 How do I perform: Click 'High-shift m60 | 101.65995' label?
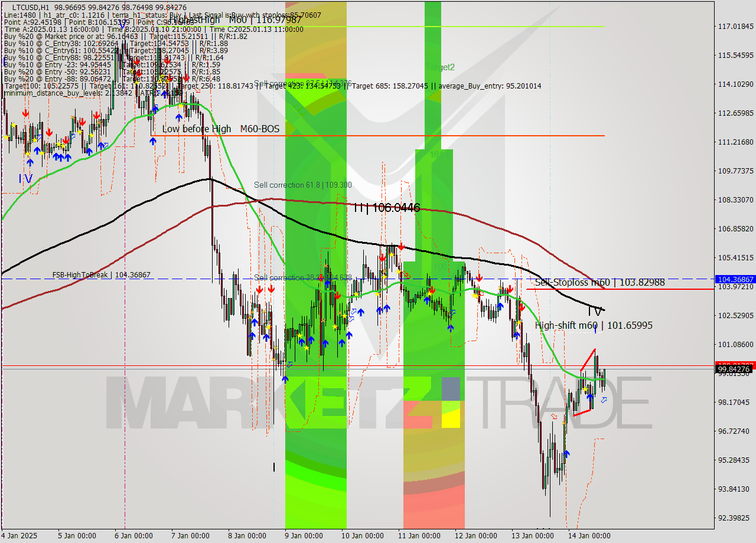point(594,325)
